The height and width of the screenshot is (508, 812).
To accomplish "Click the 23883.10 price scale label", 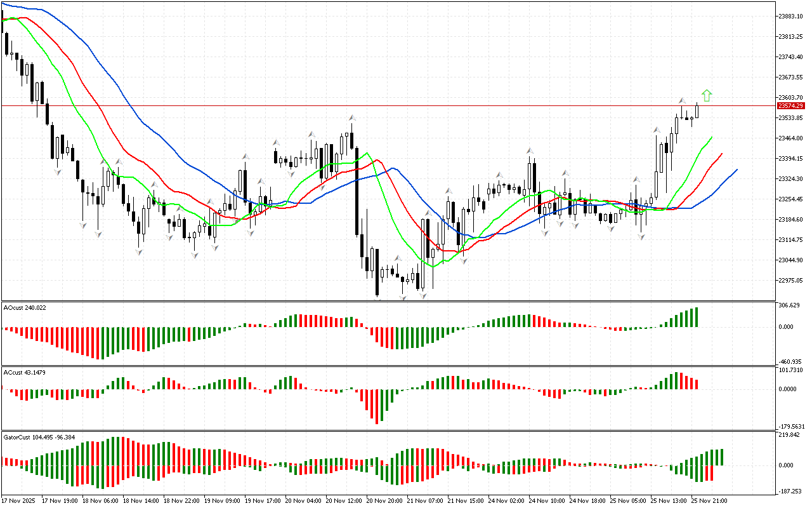I will 791,16.
